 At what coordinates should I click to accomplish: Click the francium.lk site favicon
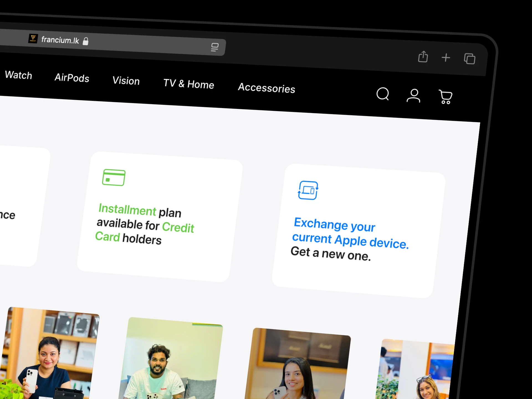tap(33, 38)
